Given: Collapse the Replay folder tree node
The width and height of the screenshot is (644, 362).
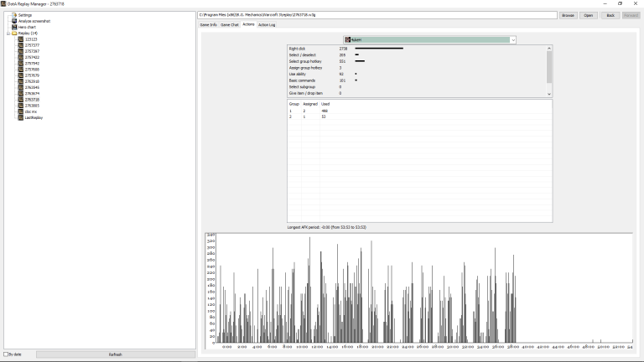Looking at the screenshot, I should tap(8, 34).
